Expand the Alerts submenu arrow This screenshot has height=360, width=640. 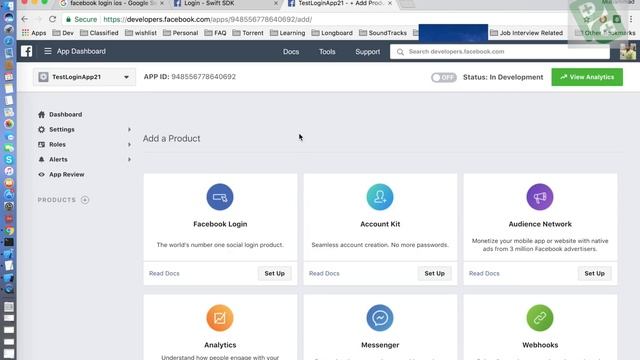click(129, 160)
